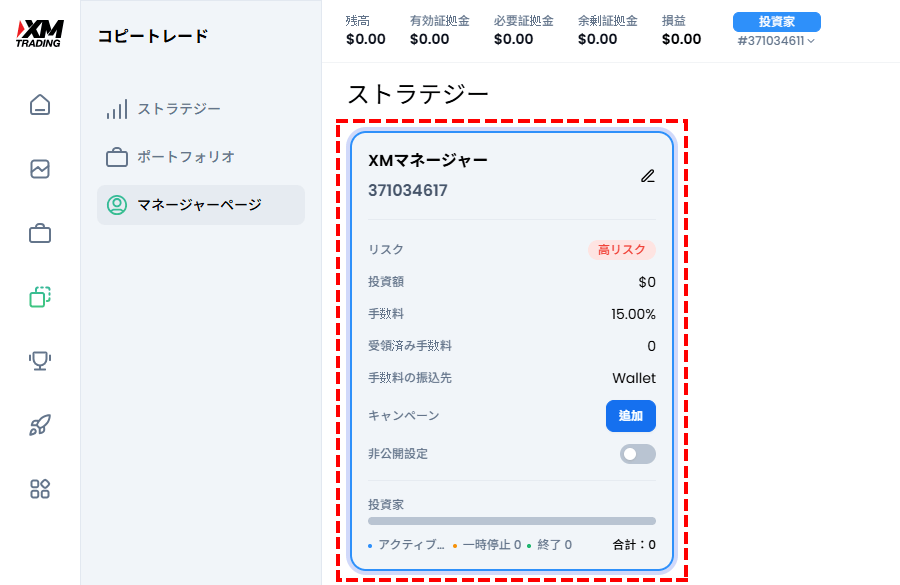This screenshot has height=585, width=900.
Task: Click the bar chart icon beside ストラテジー
Action: click(x=117, y=109)
